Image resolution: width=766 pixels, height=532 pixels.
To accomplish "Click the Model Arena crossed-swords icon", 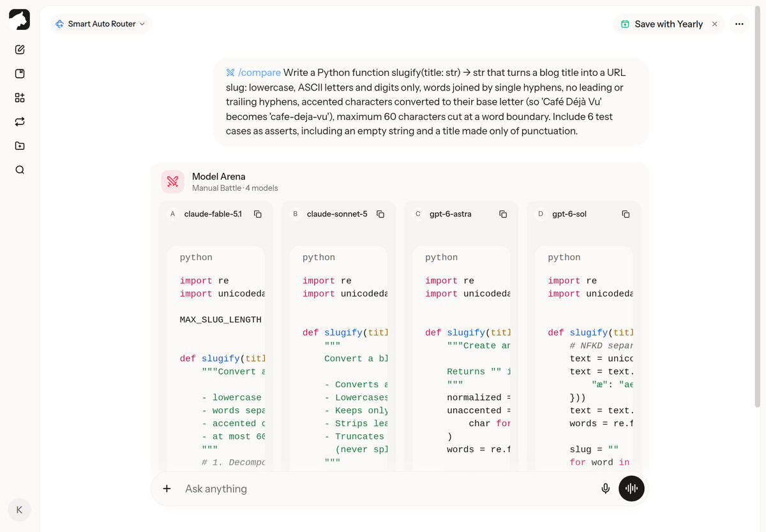I will point(172,182).
